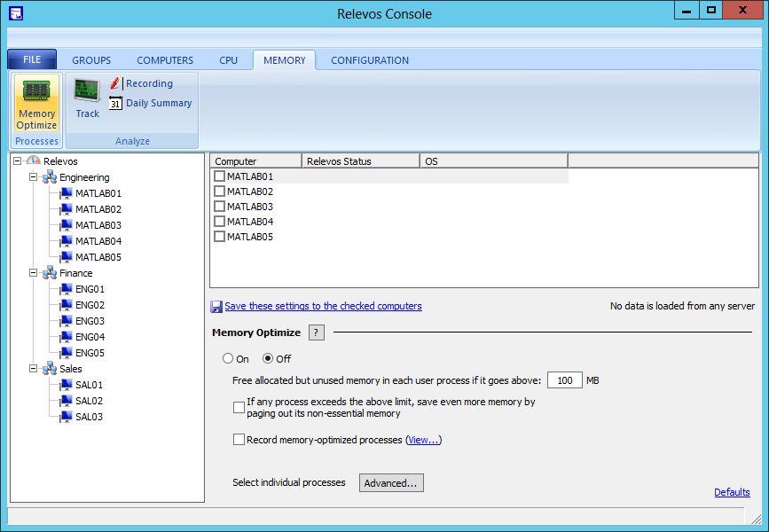769x532 pixels.
Task: Open the Memory Optimize ribbon icon
Action: pos(36,91)
